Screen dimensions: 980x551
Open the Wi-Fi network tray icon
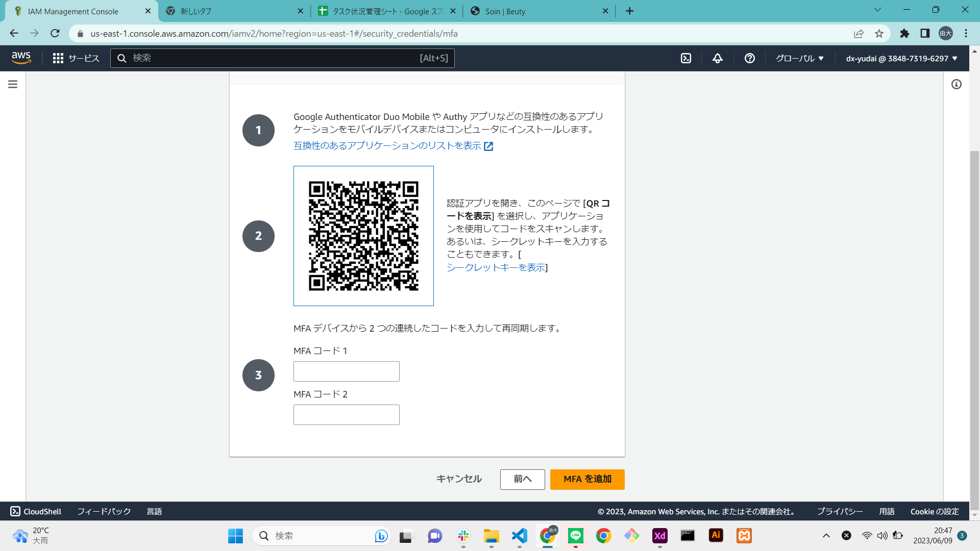[867, 536]
